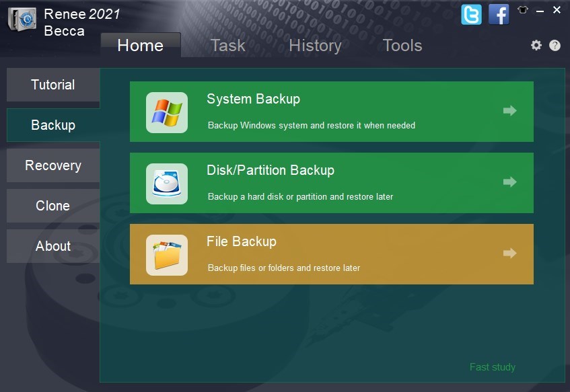Open the Clone section in sidebar
The height and width of the screenshot is (392, 570).
click(x=53, y=206)
